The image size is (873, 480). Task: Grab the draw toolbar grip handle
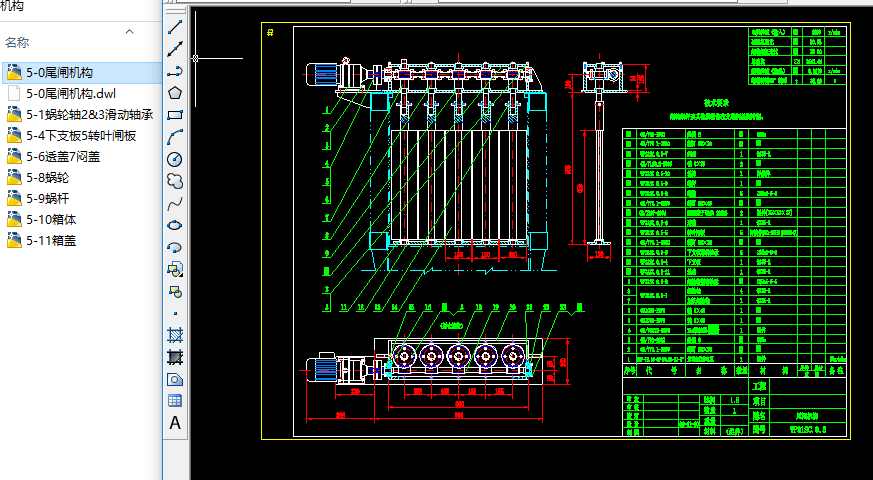click(175, 11)
